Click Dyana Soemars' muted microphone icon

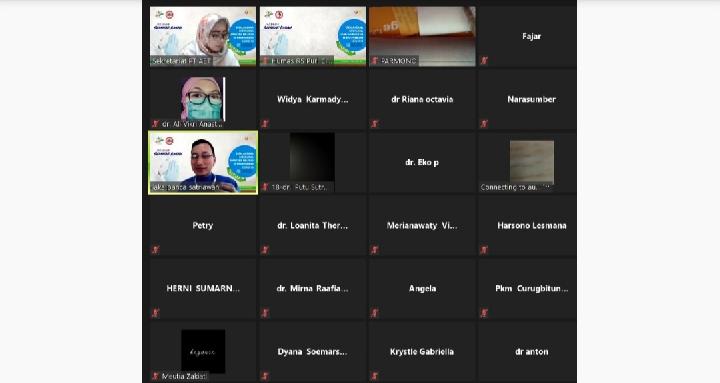point(265,376)
